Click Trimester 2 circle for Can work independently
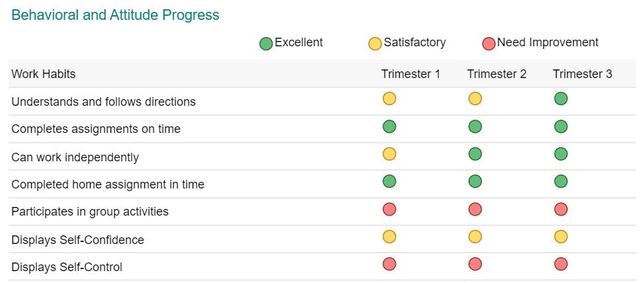 tap(475, 154)
